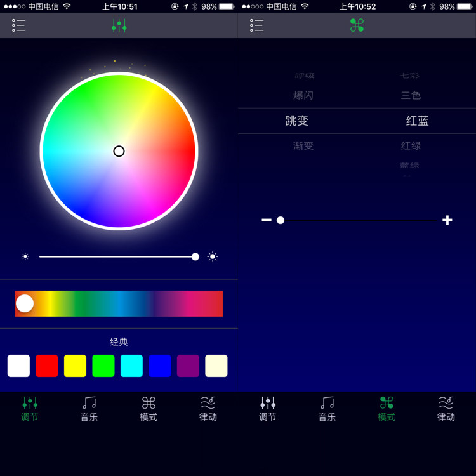Tap battery icon in left status bar

[x=227, y=6]
